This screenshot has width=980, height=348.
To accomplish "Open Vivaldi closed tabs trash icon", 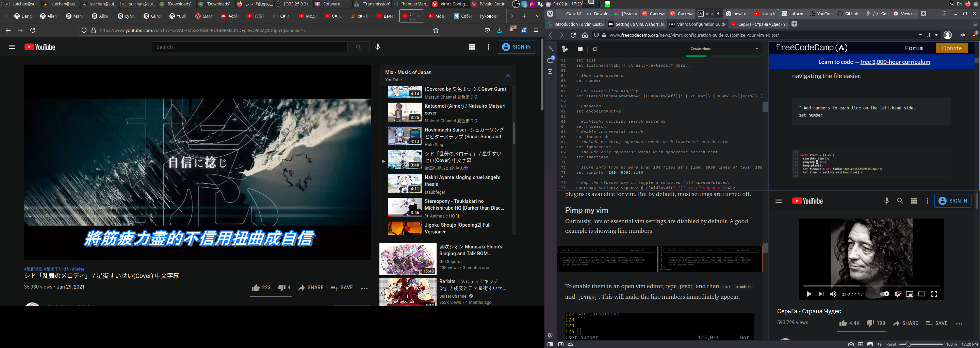I will pos(944,14).
